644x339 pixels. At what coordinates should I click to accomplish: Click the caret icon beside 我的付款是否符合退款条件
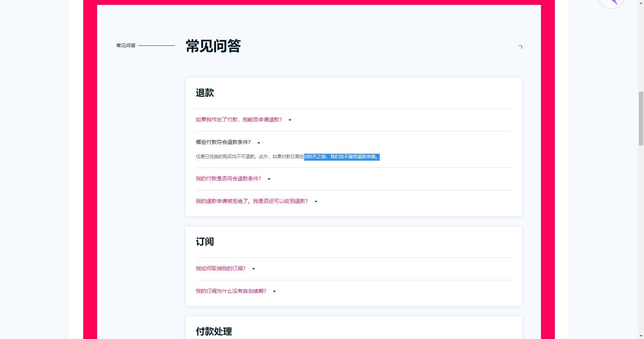[269, 179]
